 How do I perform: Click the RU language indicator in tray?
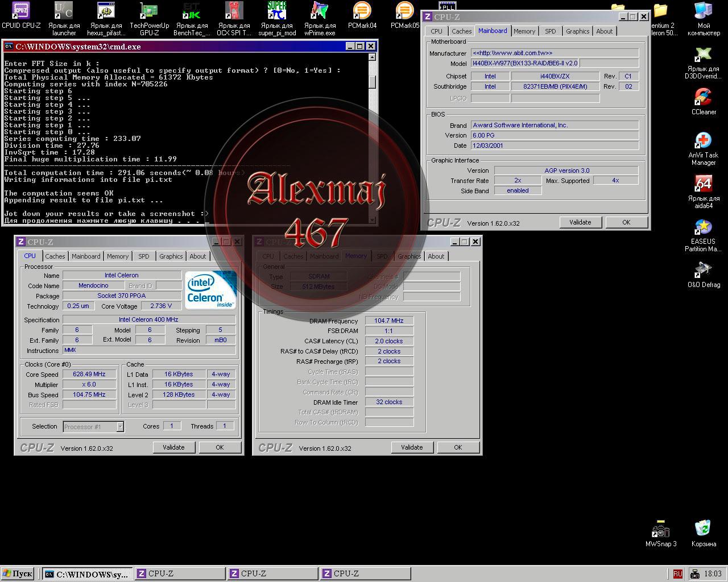[677, 574]
